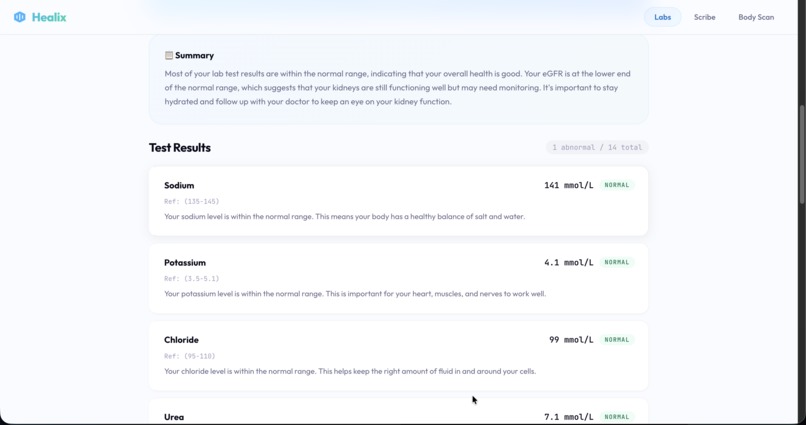Select the Summary heading
806x425 pixels.
[x=194, y=55]
